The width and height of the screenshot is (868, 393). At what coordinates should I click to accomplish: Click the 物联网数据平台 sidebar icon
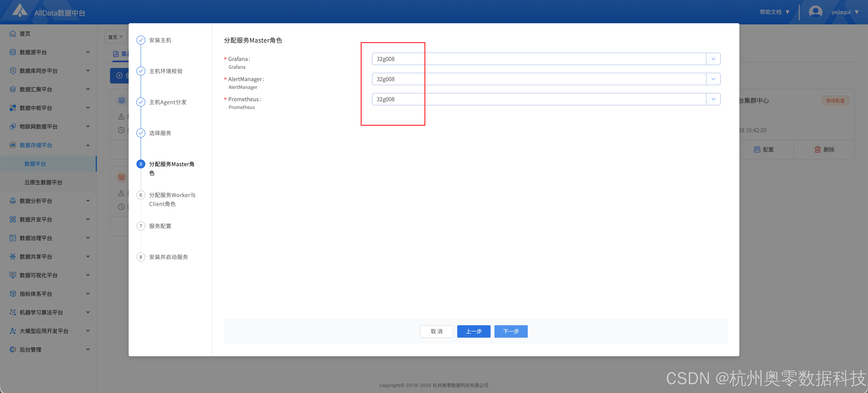(13, 126)
